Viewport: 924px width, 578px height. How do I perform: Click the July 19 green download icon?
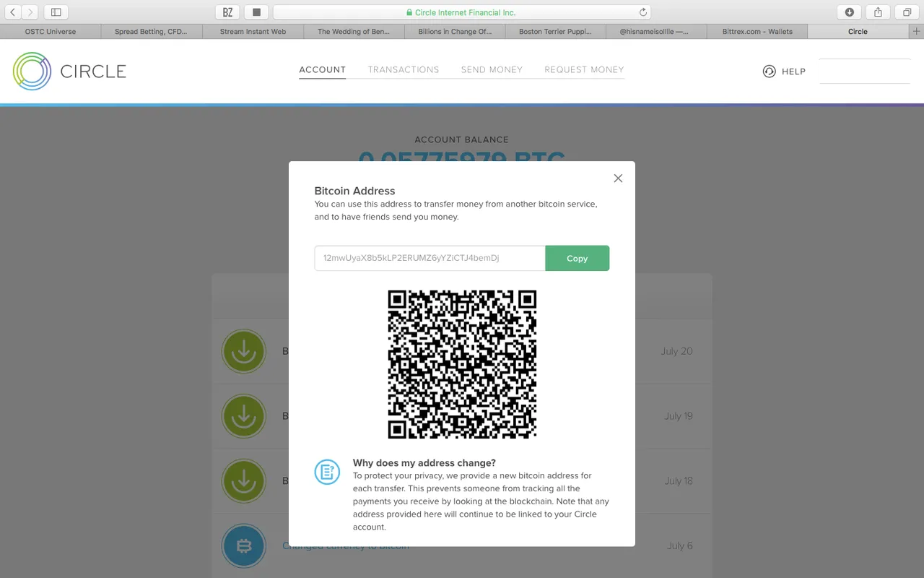point(244,416)
